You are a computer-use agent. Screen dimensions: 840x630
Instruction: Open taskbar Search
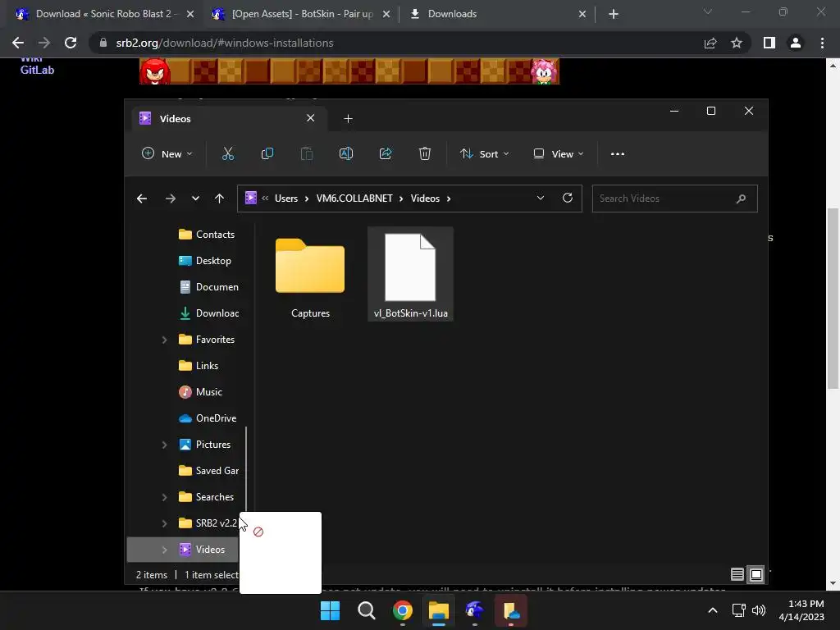coord(367,610)
